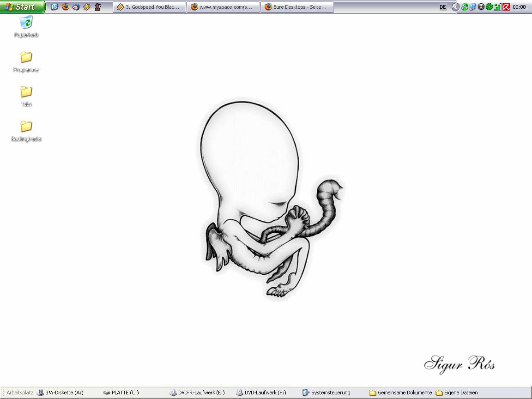Launch Winamp from the quick launch bar
The image size is (532, 399).
click(x=87, y=7)
